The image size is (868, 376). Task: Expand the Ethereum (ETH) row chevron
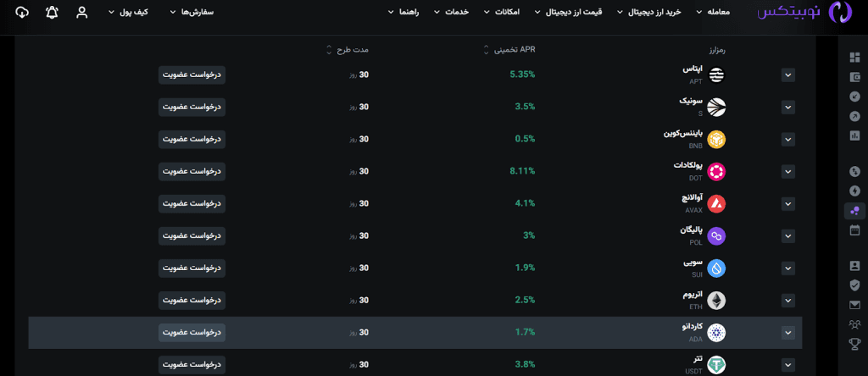[788, 301]
